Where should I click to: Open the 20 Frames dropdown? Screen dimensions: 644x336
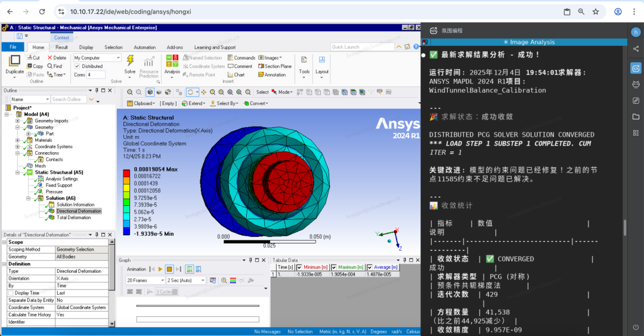coord(145,280)
